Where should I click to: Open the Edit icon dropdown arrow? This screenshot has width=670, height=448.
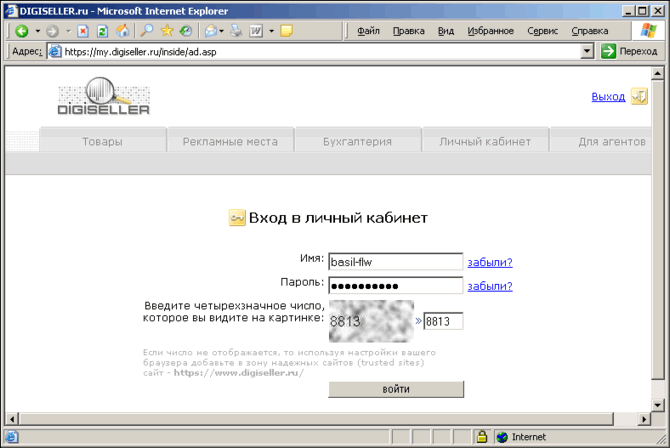[271, 31]
